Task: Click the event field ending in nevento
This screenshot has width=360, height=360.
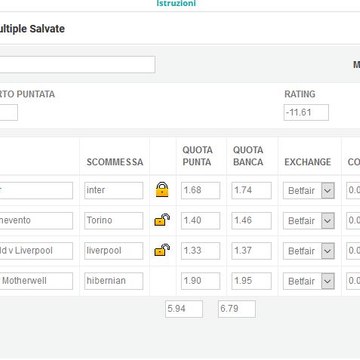Action: click(x=36, y=220)
